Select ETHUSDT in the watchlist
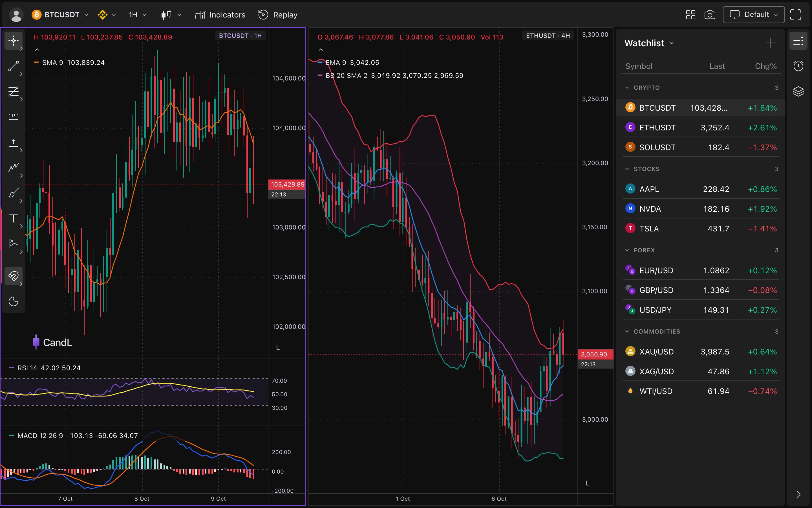Image resolution: width=812 pixels, height=508 pixels. (701, 128)
